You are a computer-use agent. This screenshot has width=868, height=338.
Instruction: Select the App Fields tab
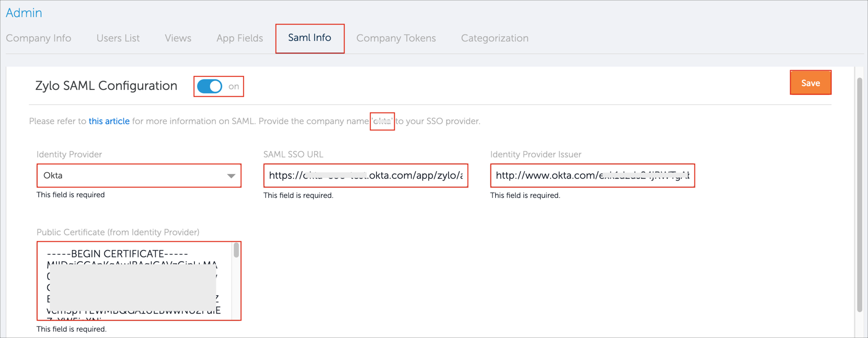(x=239, y=38)
